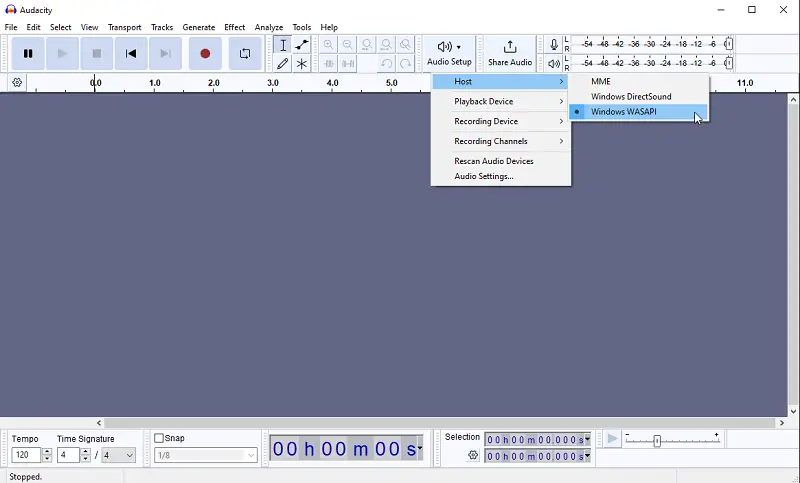Click Trim audio outside selection icon
This screenshot has width=800, height=483.
329,64
